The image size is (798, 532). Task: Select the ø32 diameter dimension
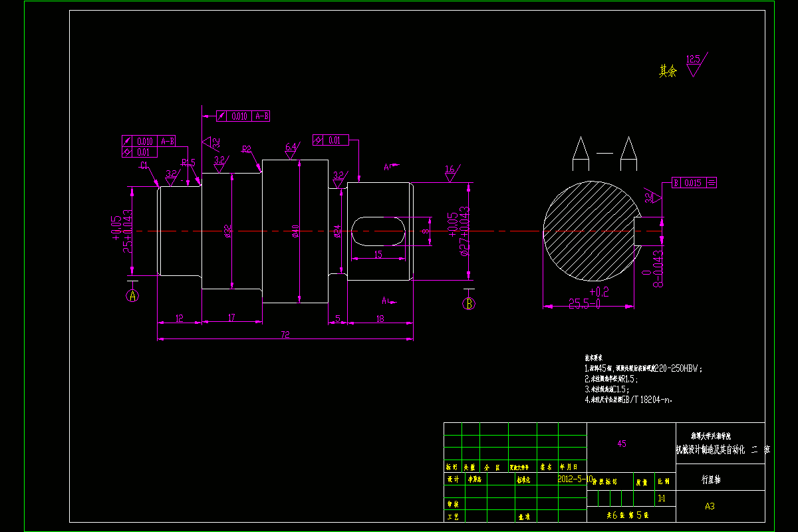coord(227,231)
